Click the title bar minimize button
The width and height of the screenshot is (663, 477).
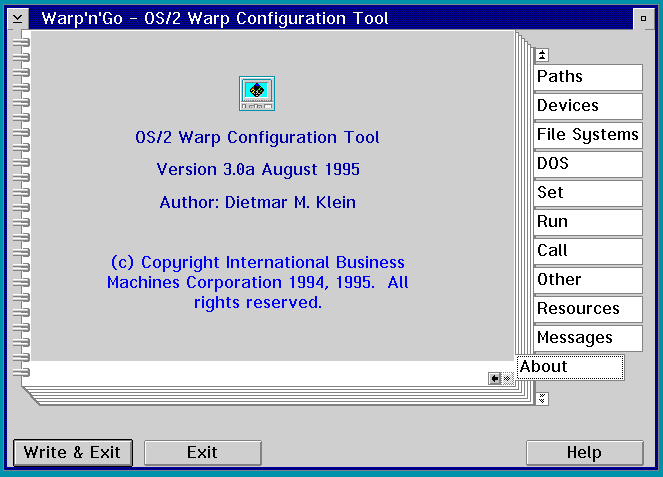coord(643,19)
